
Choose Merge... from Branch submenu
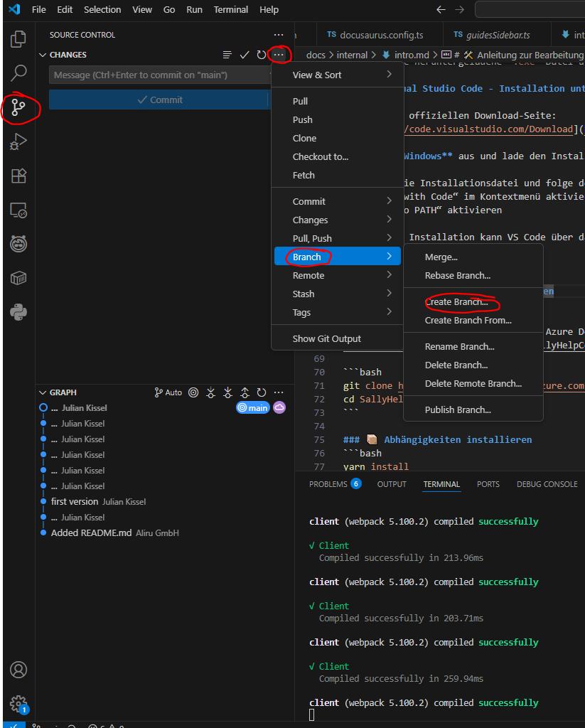[x=473, y=257]
